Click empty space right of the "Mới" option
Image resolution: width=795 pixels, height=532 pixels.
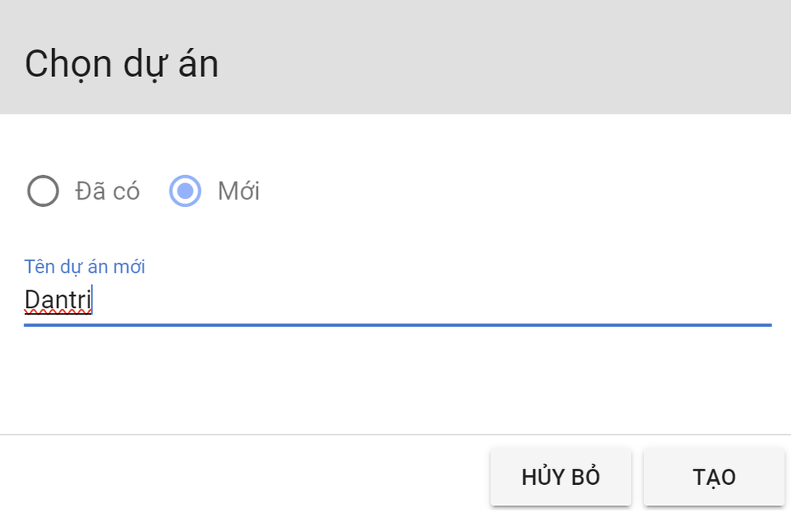click(503, 191)
